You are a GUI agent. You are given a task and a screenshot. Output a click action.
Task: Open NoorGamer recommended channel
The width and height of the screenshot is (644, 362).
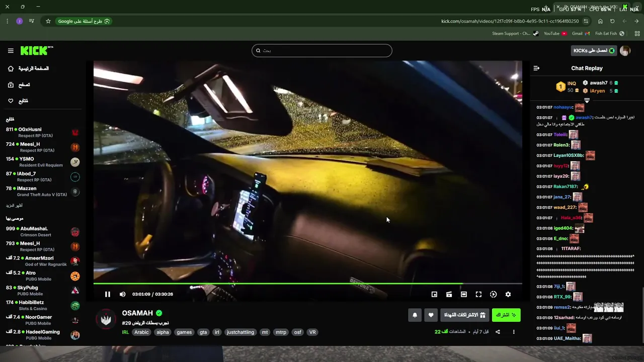click(x=43, y=320)
